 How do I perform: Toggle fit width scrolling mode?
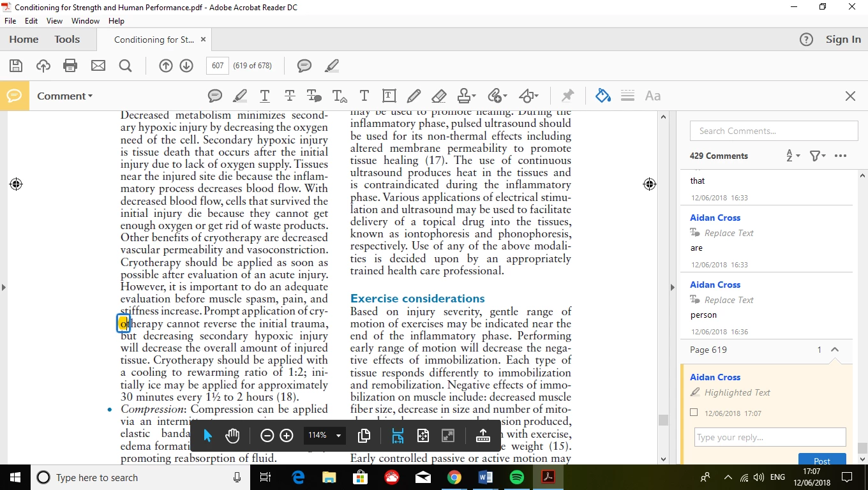398,435
